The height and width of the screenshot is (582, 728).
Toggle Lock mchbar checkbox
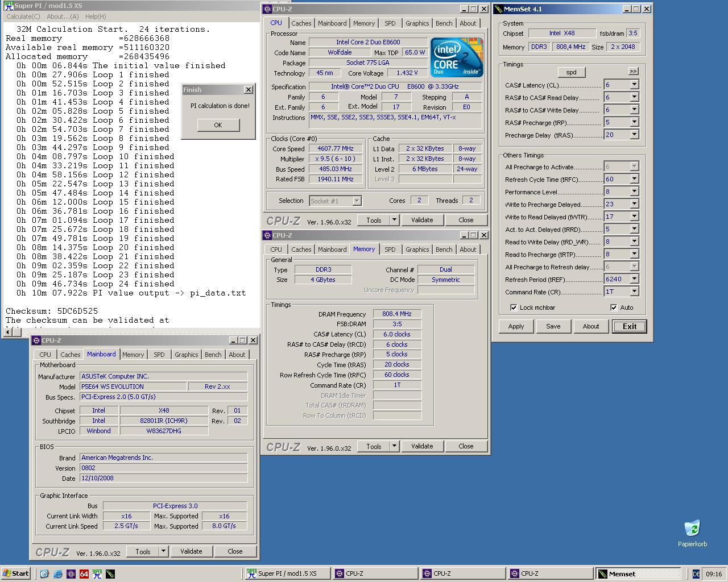514,307
